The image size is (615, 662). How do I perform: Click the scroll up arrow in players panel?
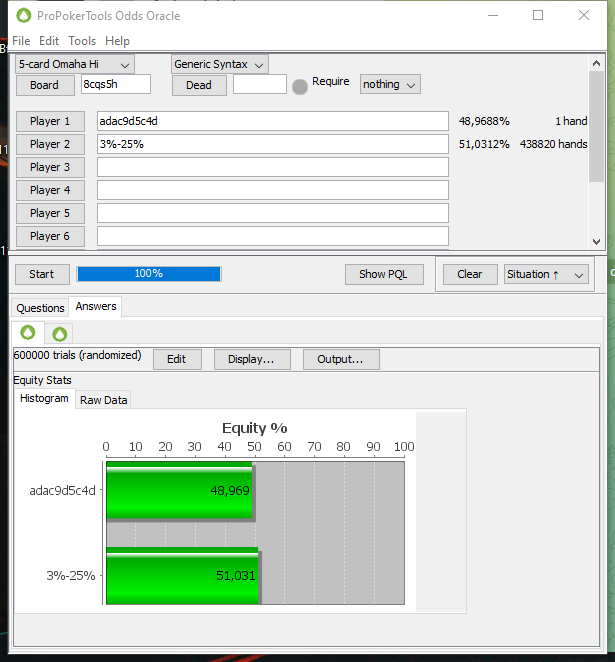(x=596, y=63)
